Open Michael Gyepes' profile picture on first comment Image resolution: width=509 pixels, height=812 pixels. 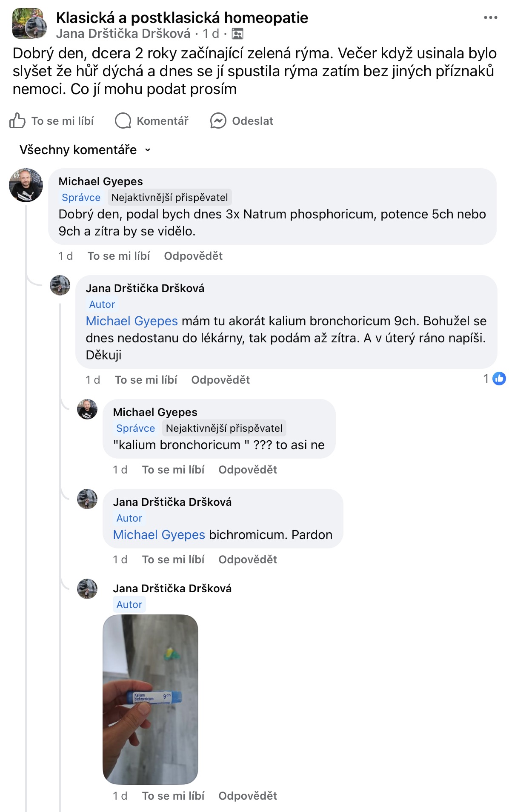click(26, 185)
